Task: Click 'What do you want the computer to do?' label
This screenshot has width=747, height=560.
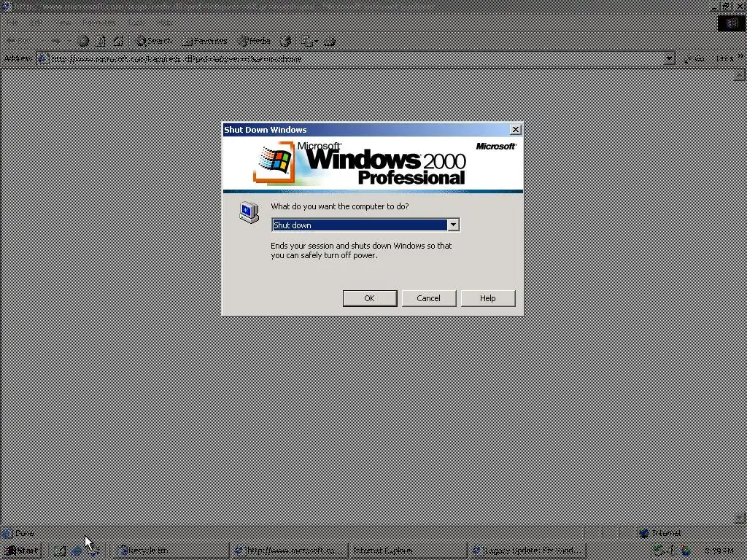Action: pyautogui.click(x=340, y=206)
